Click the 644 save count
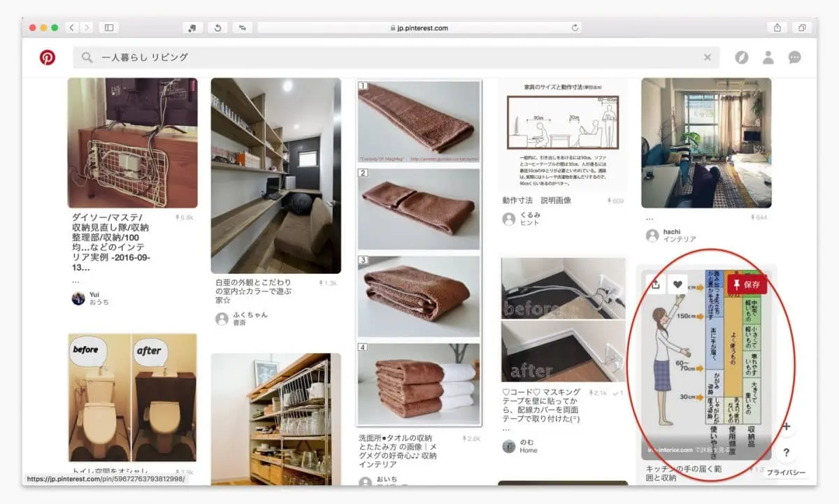Image resolution: width=839 pixels, height=504 pixels. [x=759, y=218]
